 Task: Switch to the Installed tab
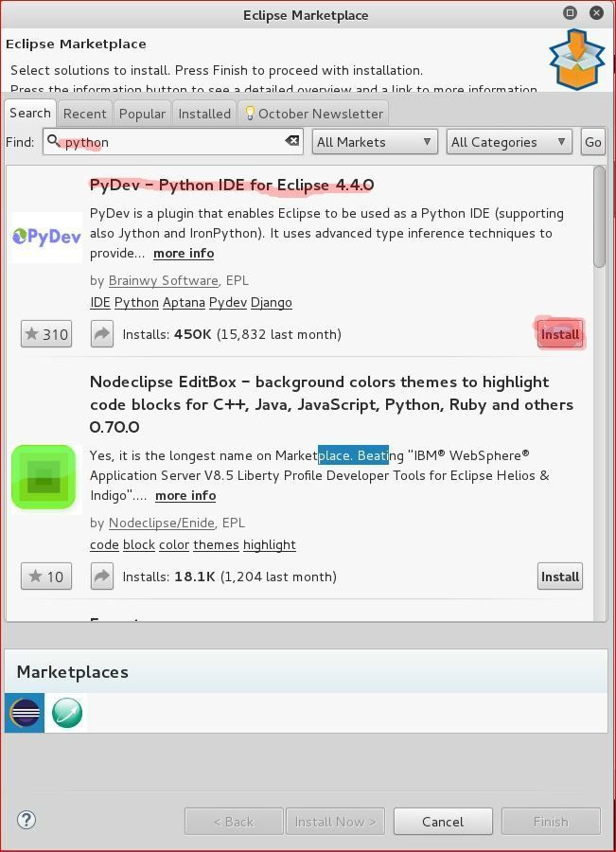pos(204,114)
